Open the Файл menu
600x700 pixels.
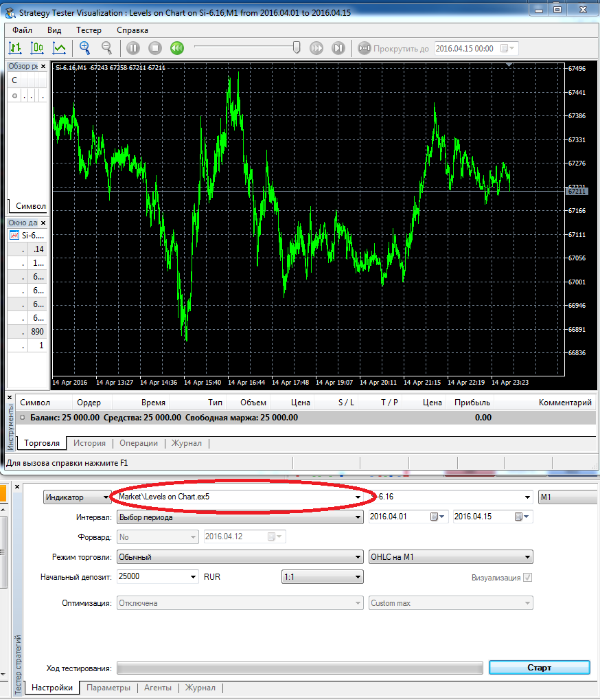tap(22, 30)
